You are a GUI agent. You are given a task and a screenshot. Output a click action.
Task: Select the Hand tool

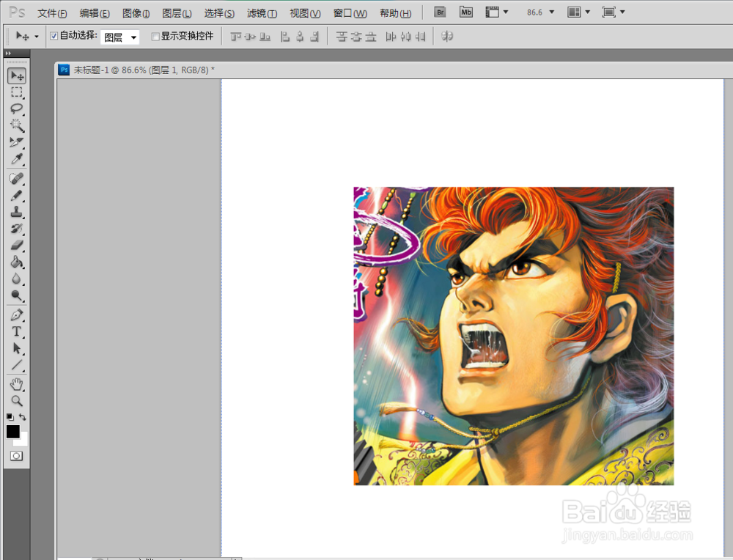coord(17,385)
